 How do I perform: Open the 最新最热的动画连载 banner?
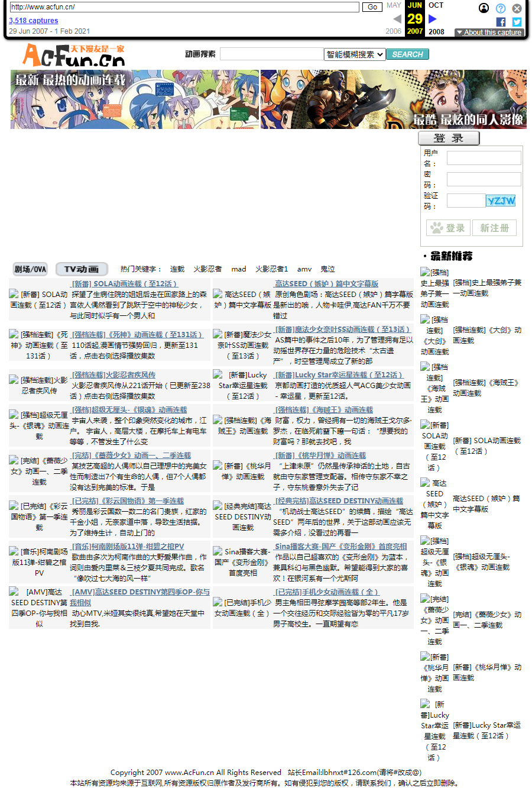[x=135, y=99]
